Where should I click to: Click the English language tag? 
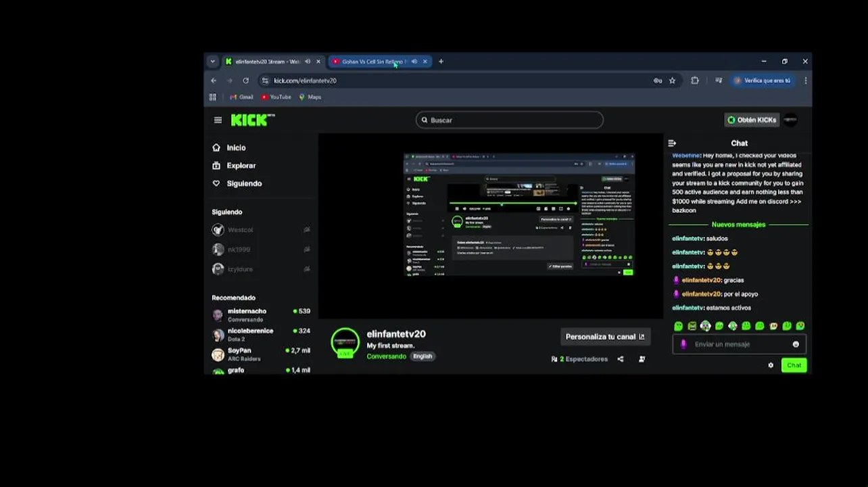click(x=423, y=356)
